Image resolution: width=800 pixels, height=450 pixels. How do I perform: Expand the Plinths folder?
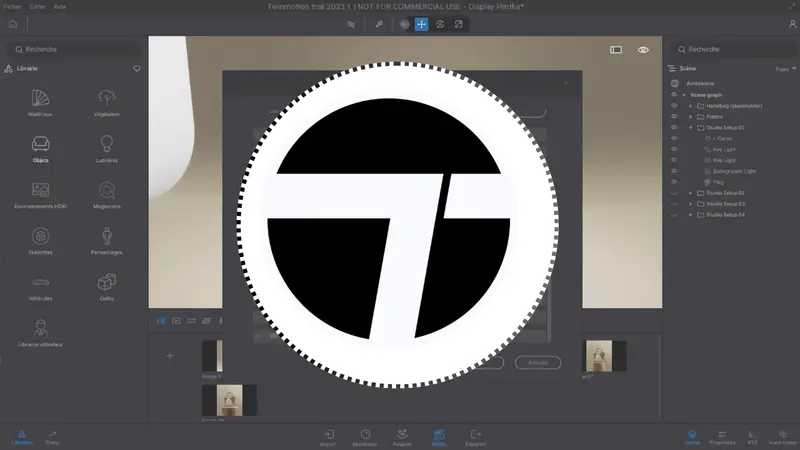point(690,117)
